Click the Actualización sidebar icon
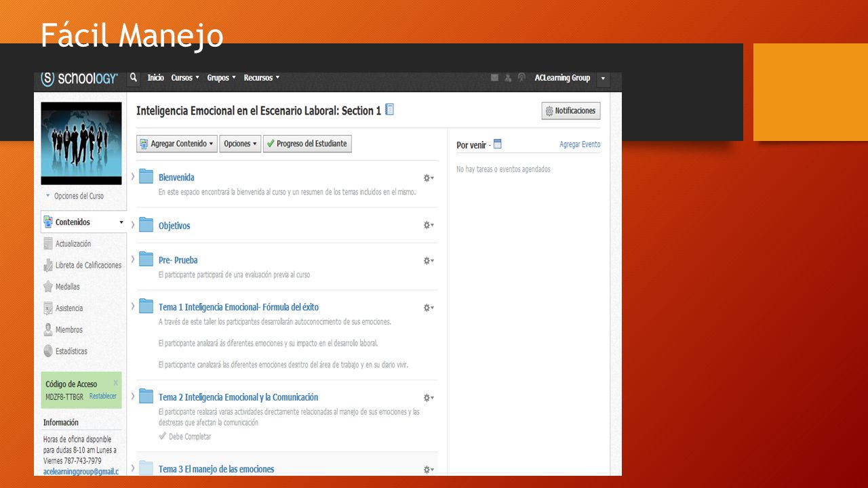This screenshot has width=868, height=488. pos(48,243)
